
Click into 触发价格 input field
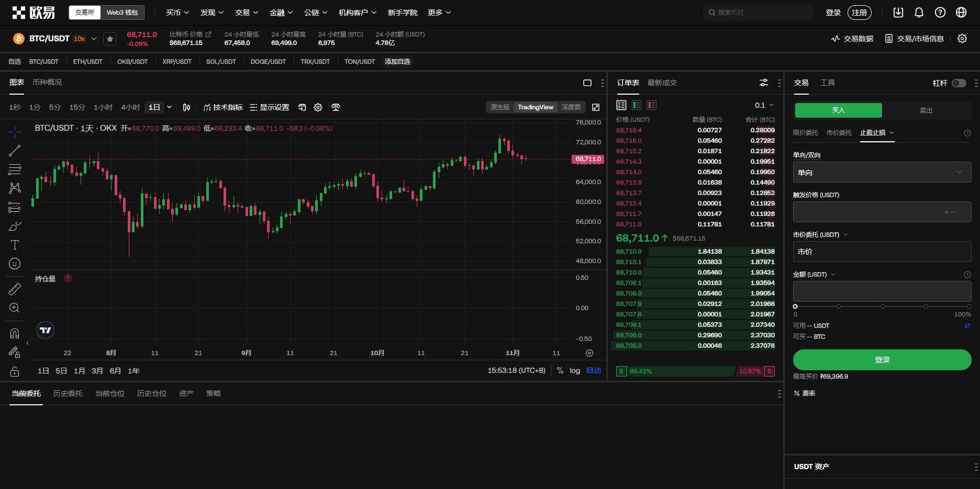pos(882,212)
